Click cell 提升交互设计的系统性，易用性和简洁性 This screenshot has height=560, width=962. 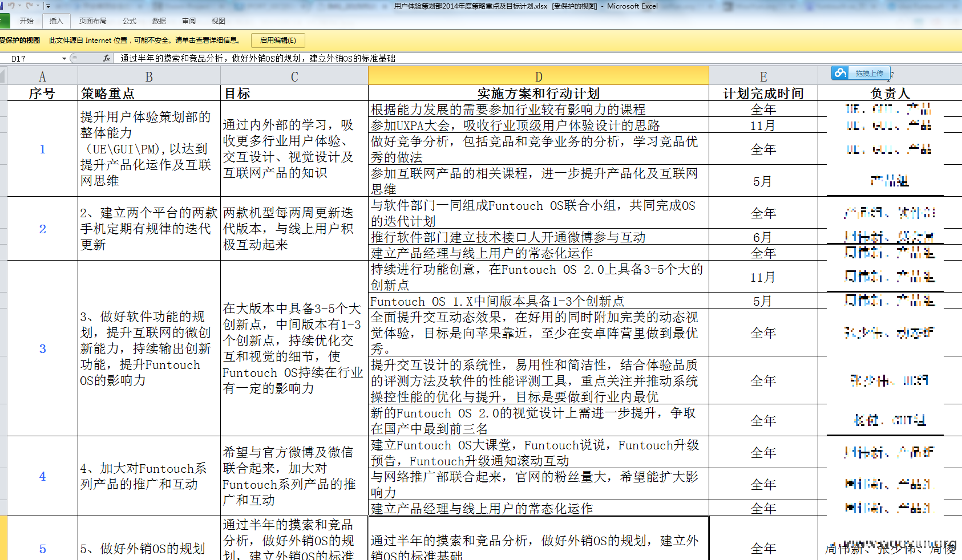tap(539, 380)
